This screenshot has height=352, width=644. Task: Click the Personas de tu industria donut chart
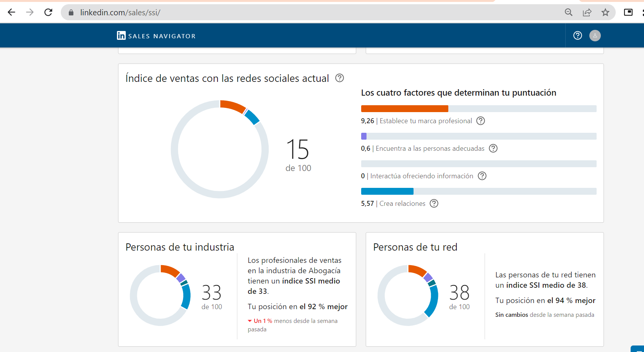[x=161, y=295]
